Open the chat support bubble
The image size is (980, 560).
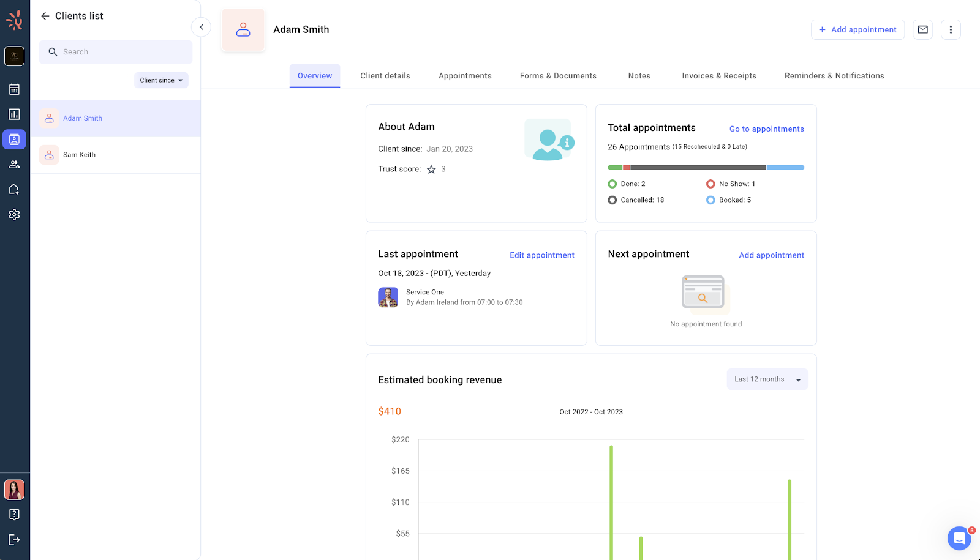coord(959,538)
